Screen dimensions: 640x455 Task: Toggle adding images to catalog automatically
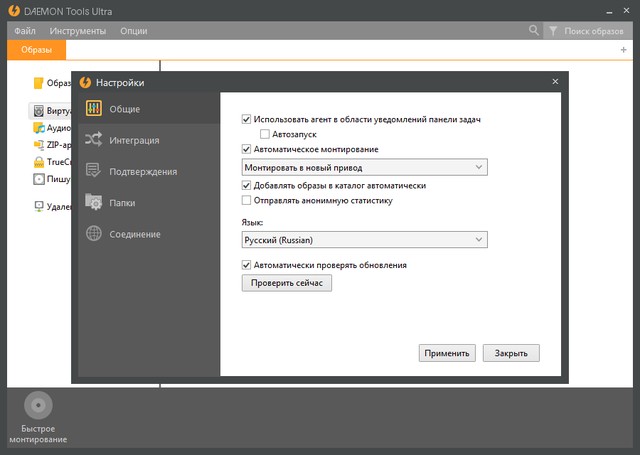tap(246, 185)
